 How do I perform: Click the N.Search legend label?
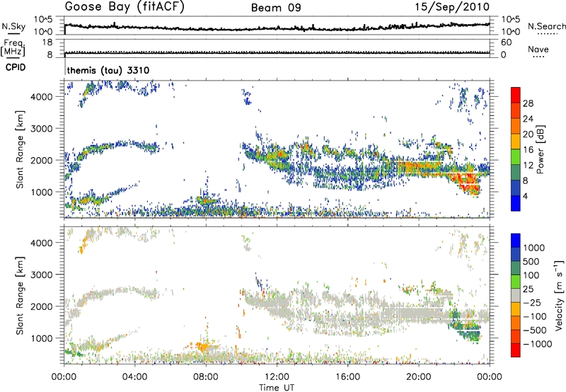[x=546, y=26]
